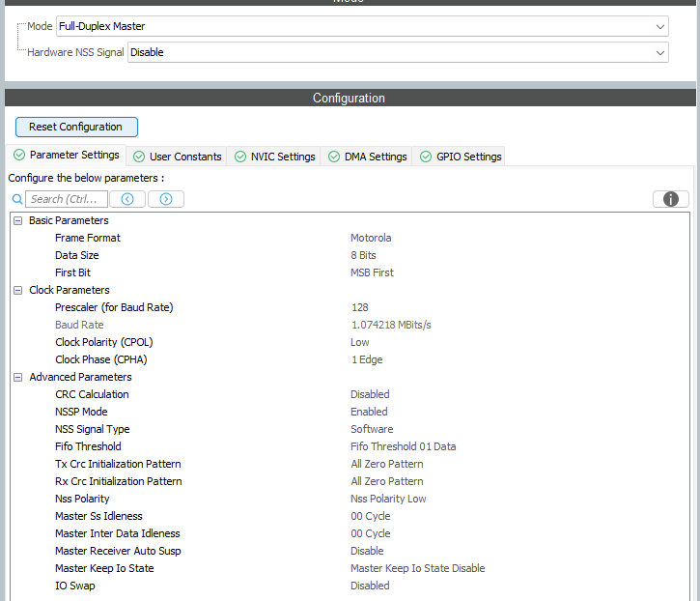Select the Fifo Threshold 01 Data value
Image resolution: width=700 pixels, height=601 pixels.
coord(404,446)
